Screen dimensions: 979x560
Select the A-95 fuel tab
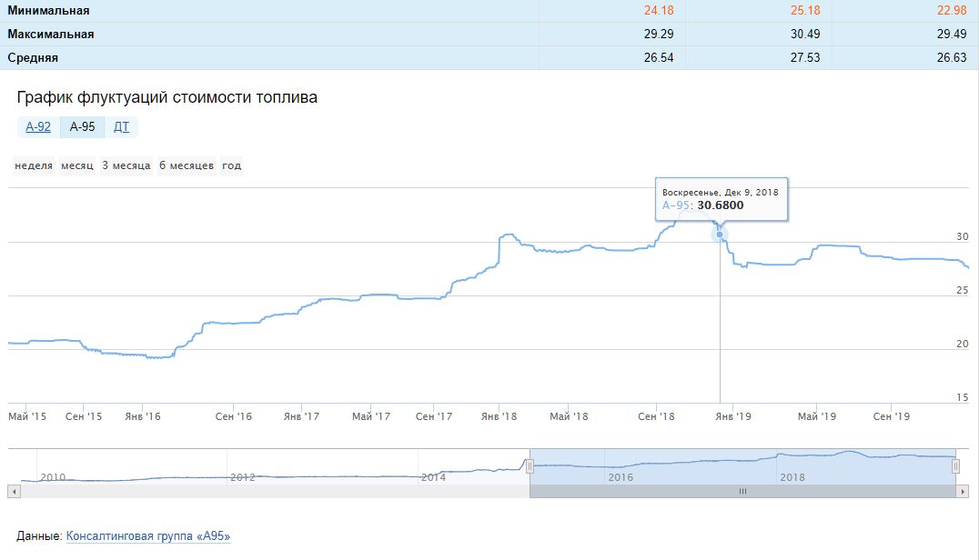coord(83,127)
